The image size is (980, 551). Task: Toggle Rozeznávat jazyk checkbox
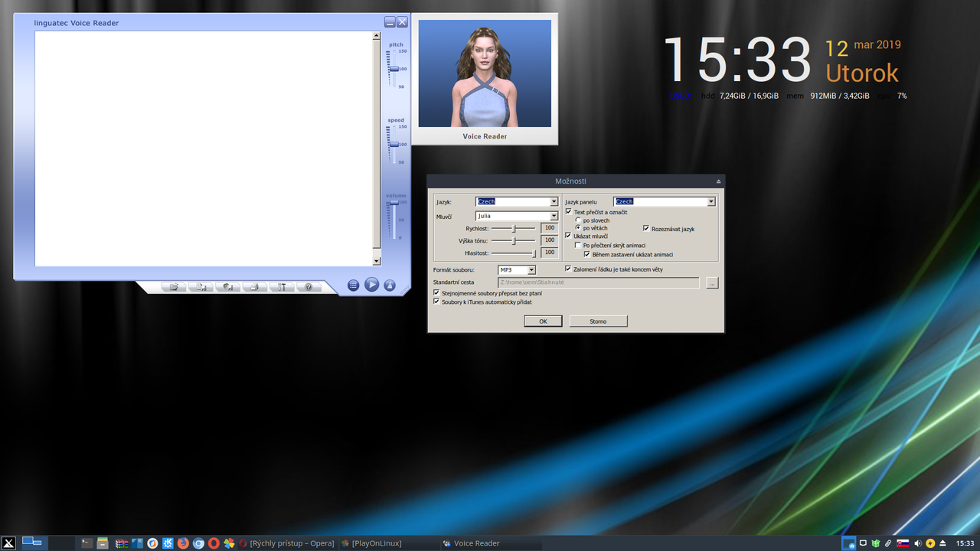[x=646, y=228]
